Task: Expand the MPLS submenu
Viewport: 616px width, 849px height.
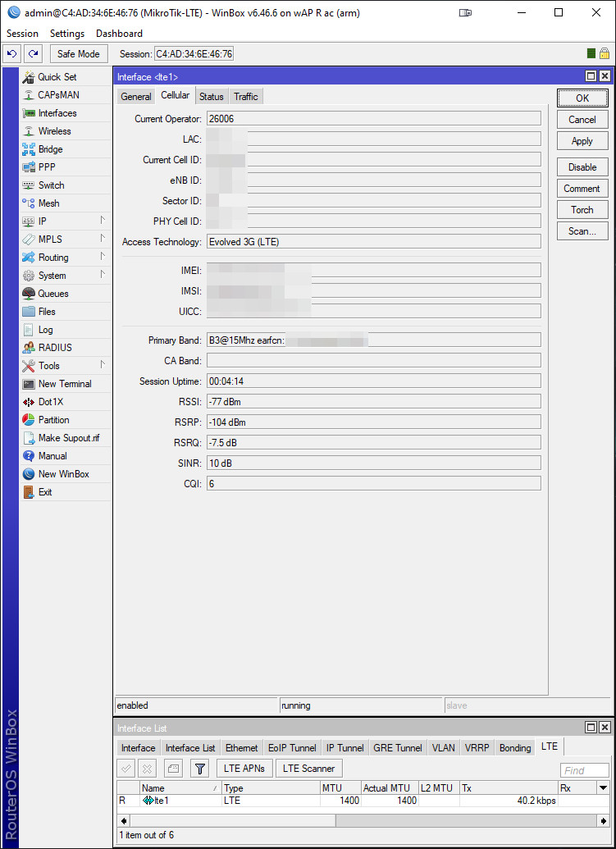Action: pos(103,238)
